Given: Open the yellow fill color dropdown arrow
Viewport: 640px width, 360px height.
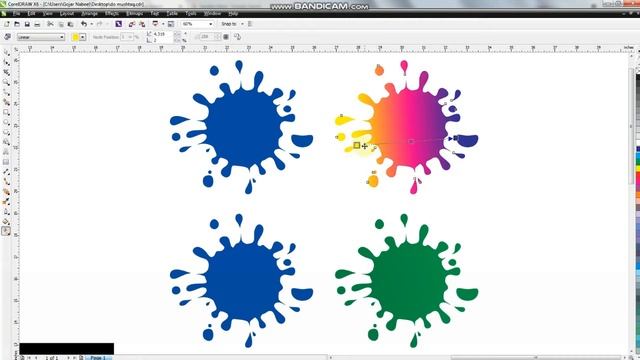Looking at the screenshot, I should tap(83, 37).
